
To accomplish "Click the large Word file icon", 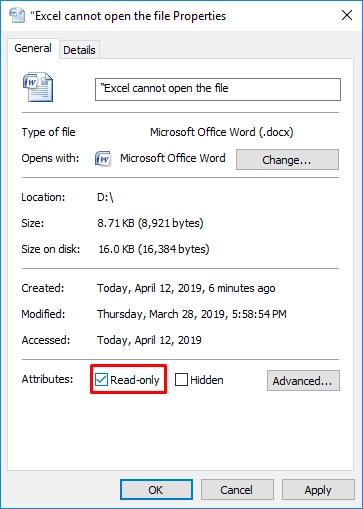I will (38, 87).
